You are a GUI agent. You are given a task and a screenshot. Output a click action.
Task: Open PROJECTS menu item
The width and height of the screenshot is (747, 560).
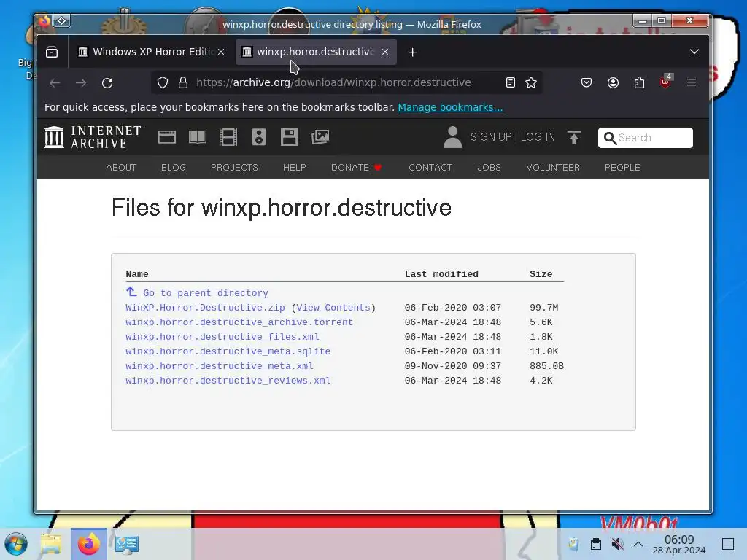[234, 168]
